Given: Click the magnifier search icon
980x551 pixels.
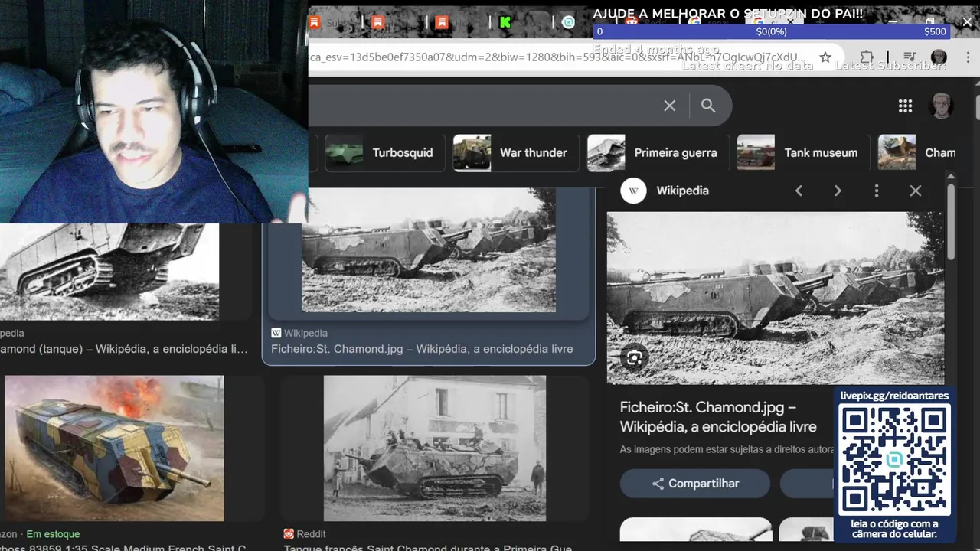Looking at the screenshot, I should tap(708, 106).
